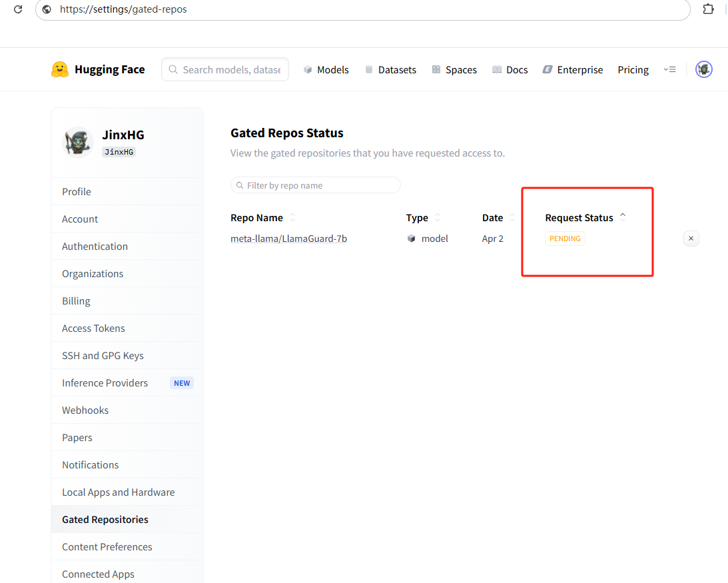Click the Docs book icon in navbar
The image size is (728, 583).
[x=497, y=70]
